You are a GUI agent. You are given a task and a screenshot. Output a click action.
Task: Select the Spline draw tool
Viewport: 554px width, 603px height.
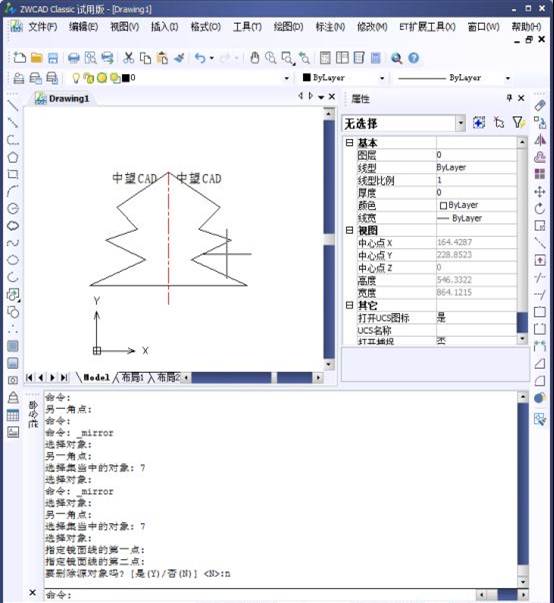click(13, 243)
